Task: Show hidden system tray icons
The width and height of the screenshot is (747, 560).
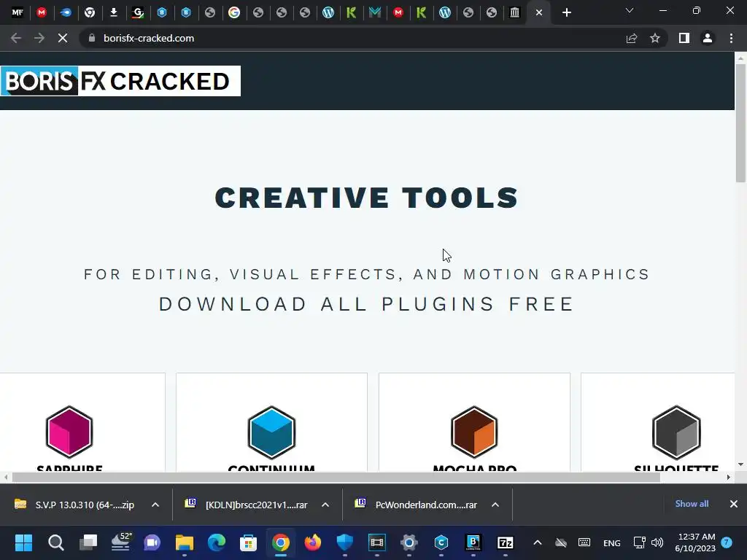Action: 538,542
